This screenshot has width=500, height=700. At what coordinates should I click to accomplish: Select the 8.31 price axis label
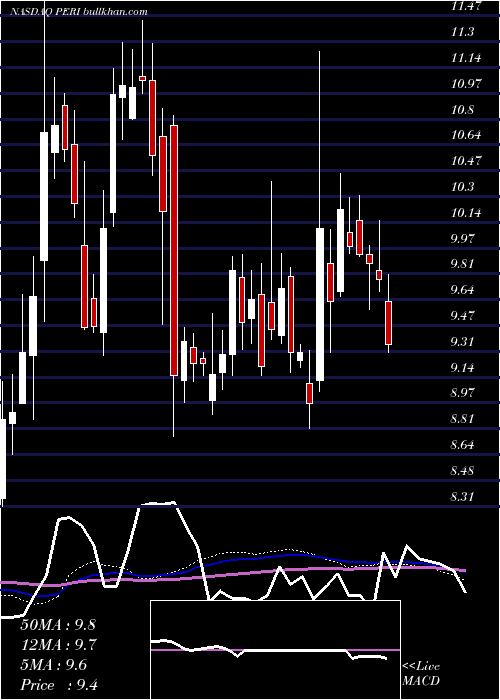click(x=464, y=496)
